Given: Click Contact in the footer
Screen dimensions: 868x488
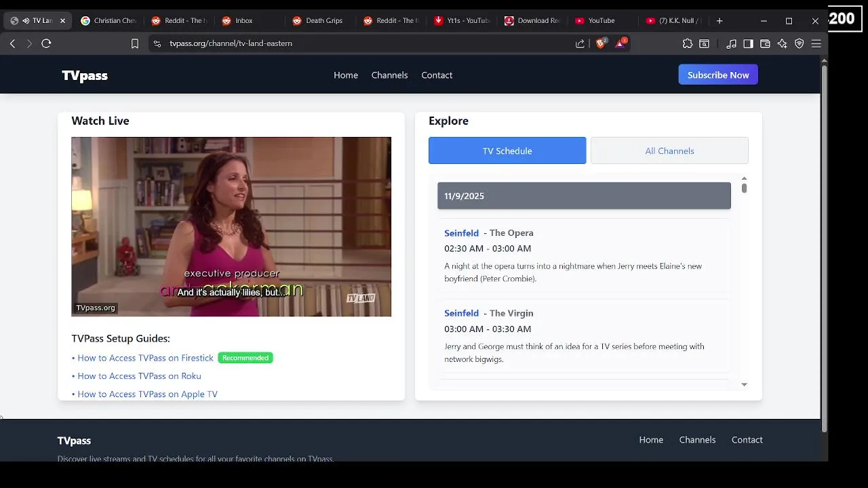Looking at the screenshot, I should 747,440.
